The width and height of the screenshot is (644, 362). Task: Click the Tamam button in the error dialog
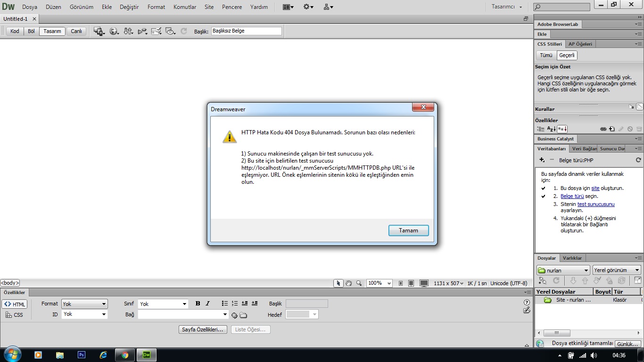tap(408, 230)
